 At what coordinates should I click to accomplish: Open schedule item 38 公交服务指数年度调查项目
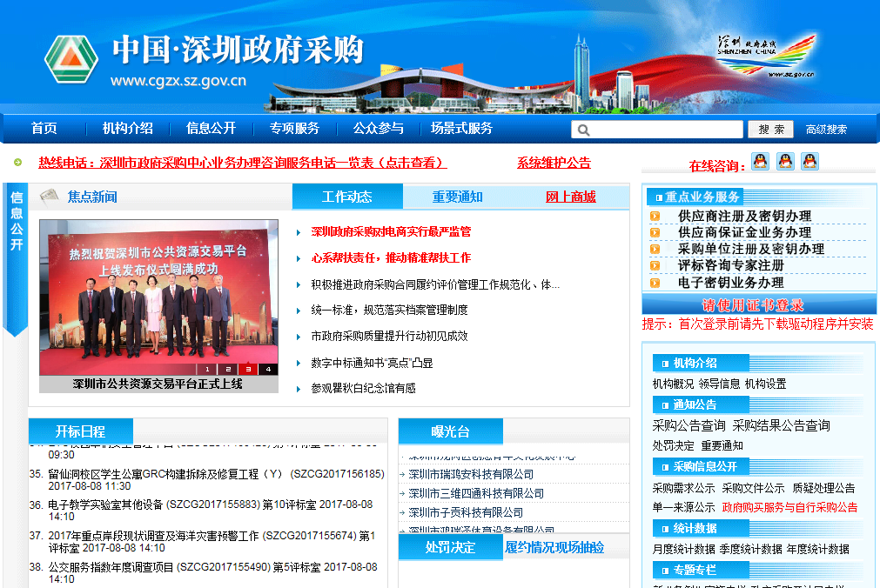tap(212, 572)
